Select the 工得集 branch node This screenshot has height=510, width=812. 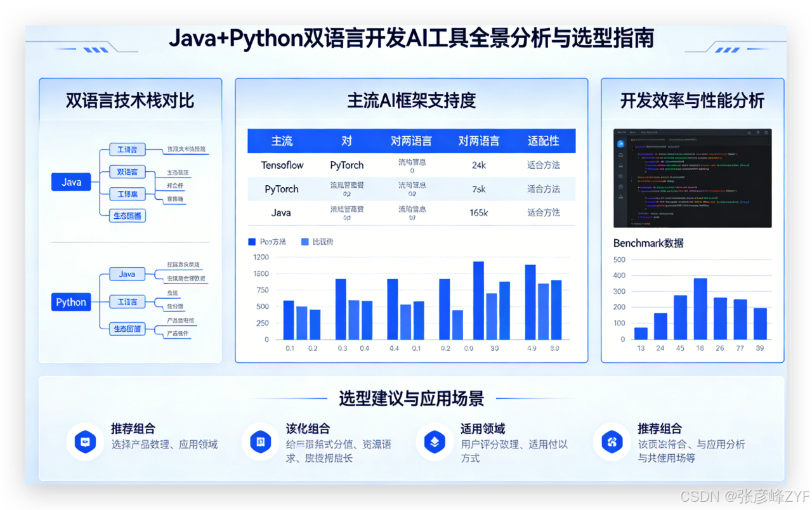[128, 193]
